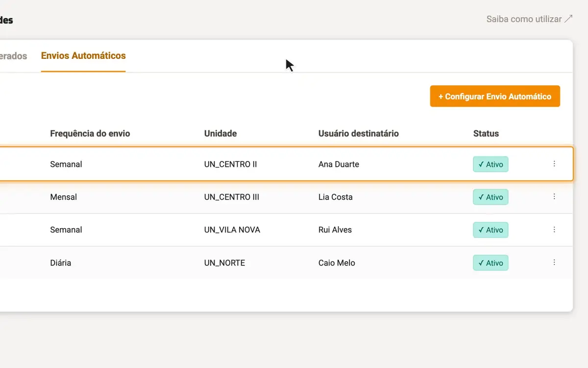Click the user name Caio Melo
This screenshot has height=368, width=588.
[337, 263]
